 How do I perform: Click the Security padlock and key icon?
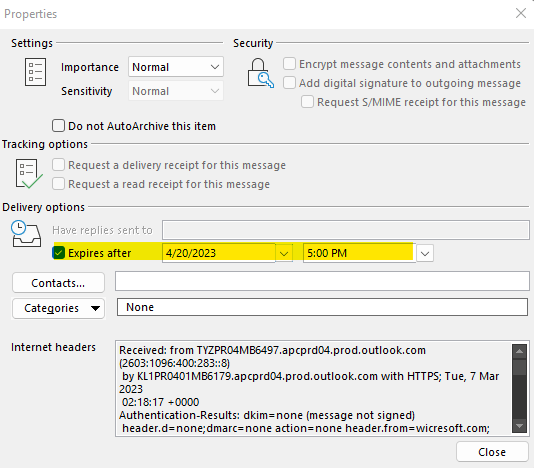pyautogui.click(x=261, y=73)
